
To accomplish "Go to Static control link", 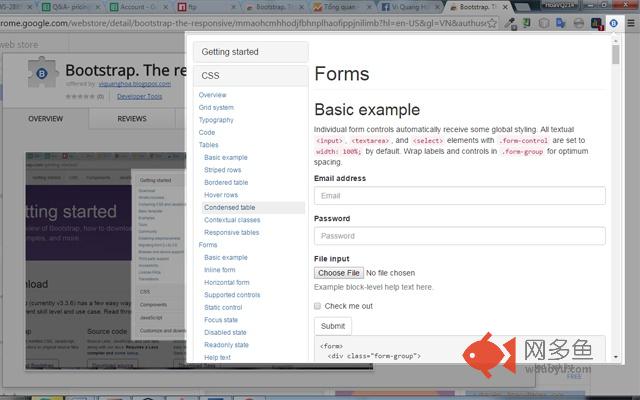I will point(223,307).
